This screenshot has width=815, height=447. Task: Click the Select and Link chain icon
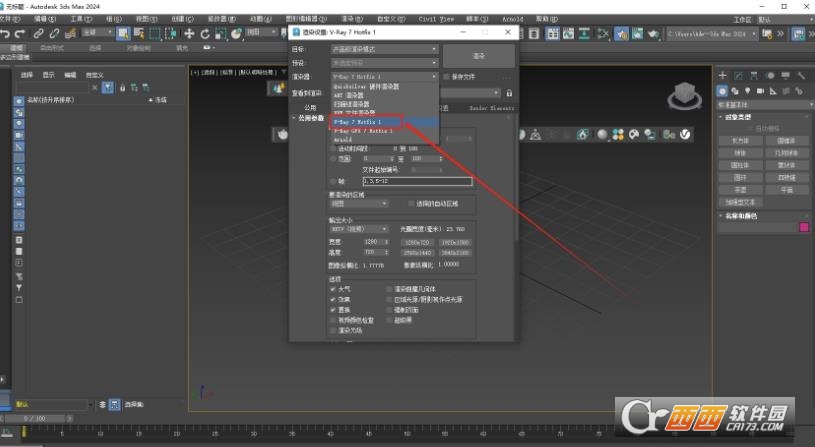(38, 34)
